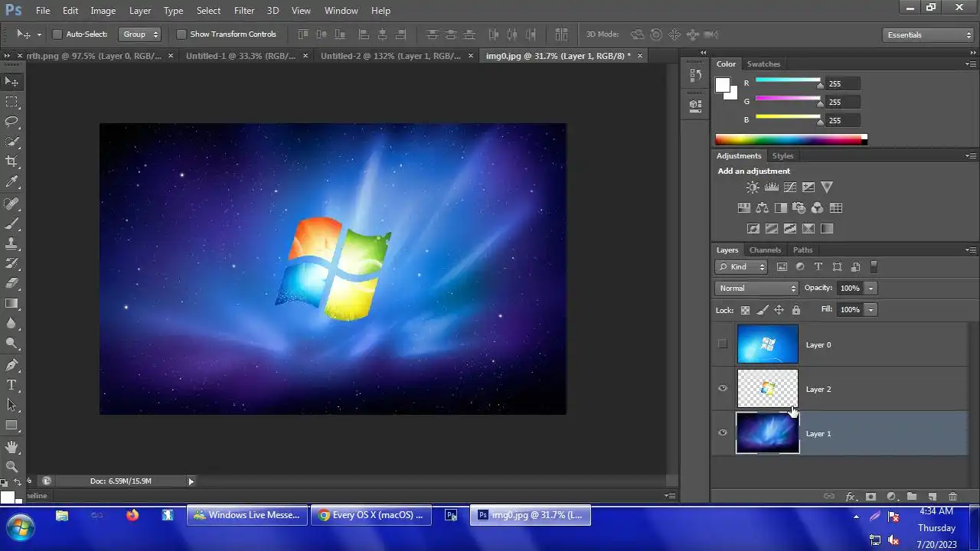Check Show Transform Controls
Viewport: 980px width, 551px height.
tap(181, 34)
